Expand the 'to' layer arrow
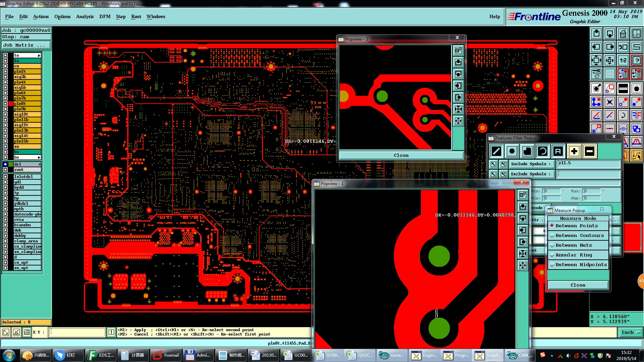644x362 pixels. [x=39, y=55]
